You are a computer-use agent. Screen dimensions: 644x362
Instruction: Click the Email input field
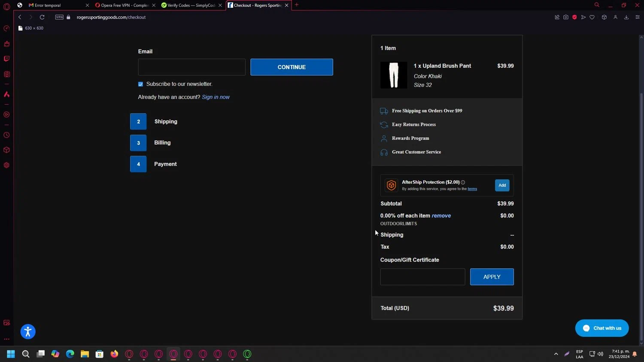click(192, 67)
